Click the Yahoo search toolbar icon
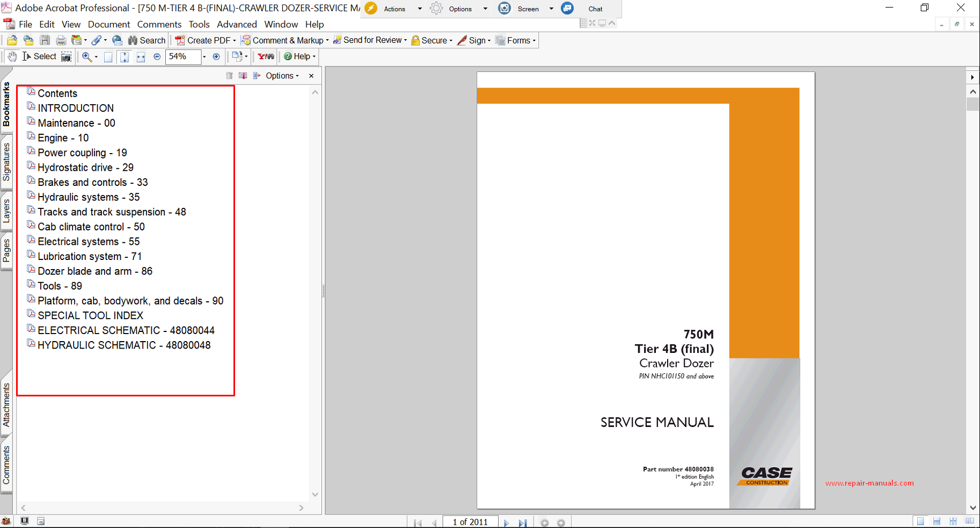The width and height of the screenshot is (980, 528). tap(266, 56)
